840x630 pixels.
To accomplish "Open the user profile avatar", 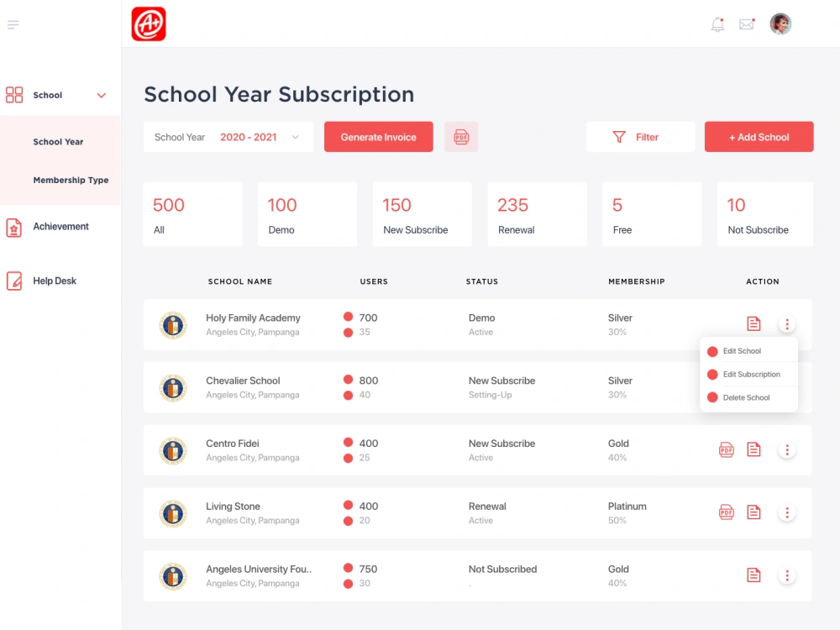I will coord(780,24).
